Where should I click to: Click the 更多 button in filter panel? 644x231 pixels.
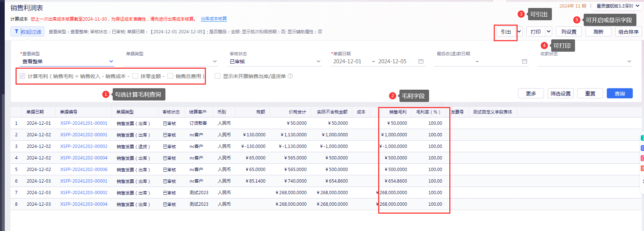coord(531,93)
